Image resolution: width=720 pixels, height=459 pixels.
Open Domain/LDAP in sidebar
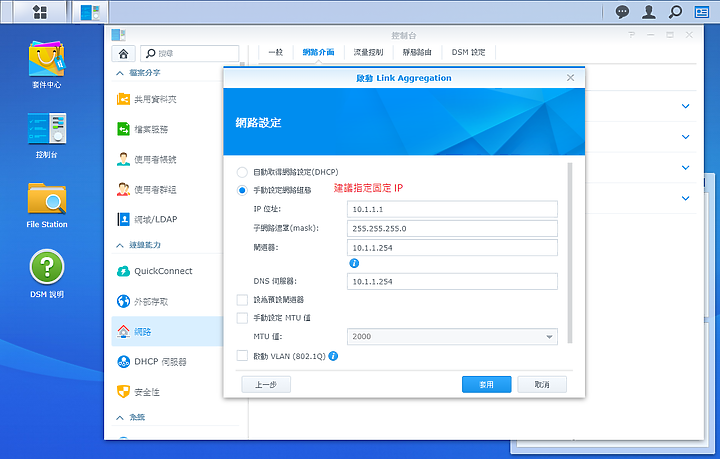tap(167, 219)
